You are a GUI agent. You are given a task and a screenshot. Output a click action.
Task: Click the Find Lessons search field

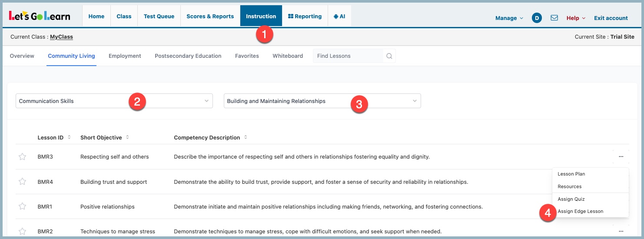coord(348,56)
